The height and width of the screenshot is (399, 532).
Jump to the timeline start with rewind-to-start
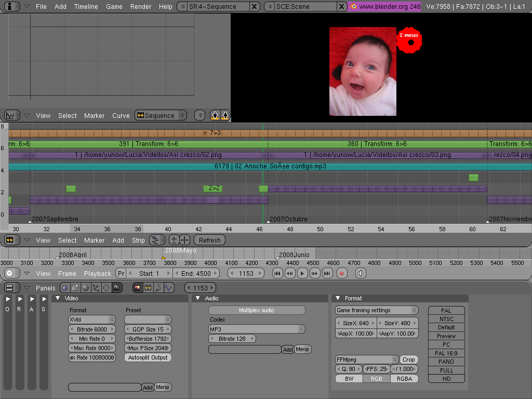(277, 273)
